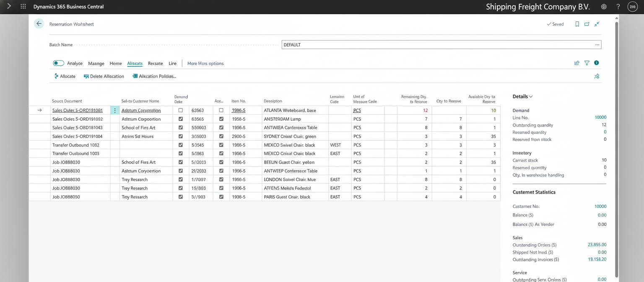Click the help question mark icon
The width and height of the screenshot is (644, 282).
[618, 7]
